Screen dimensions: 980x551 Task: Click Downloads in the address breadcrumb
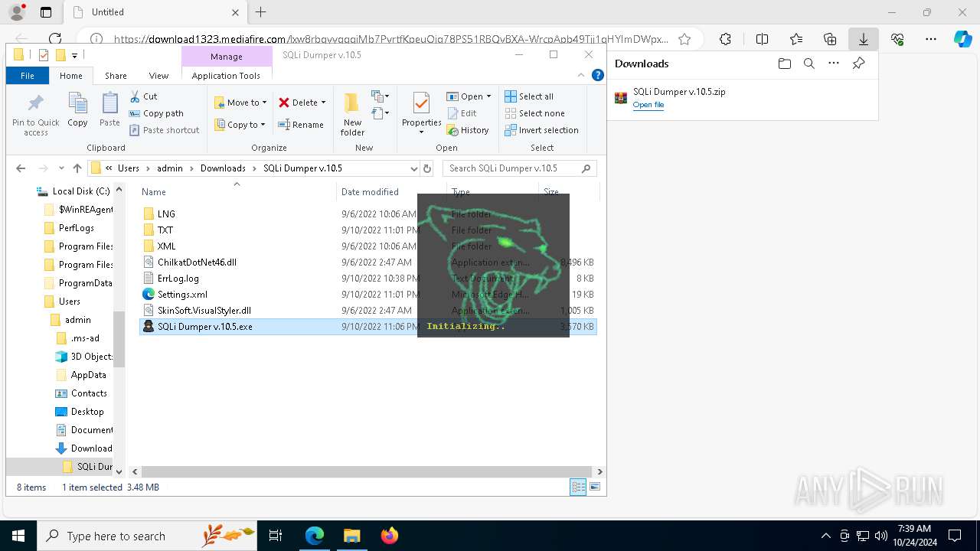223,168
